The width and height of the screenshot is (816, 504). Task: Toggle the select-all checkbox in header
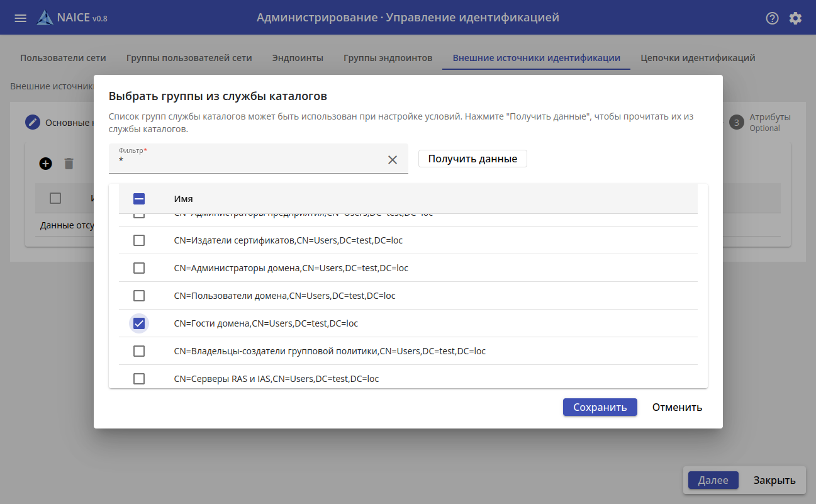coord(139,199)
